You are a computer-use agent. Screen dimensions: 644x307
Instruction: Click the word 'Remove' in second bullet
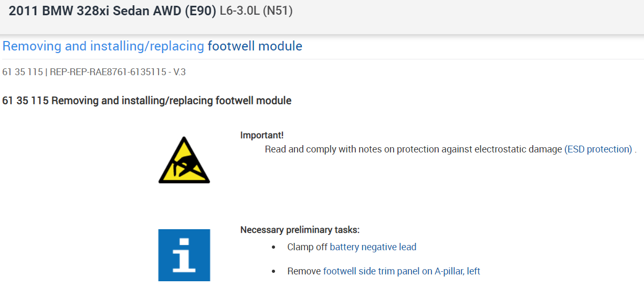point(304,271)
